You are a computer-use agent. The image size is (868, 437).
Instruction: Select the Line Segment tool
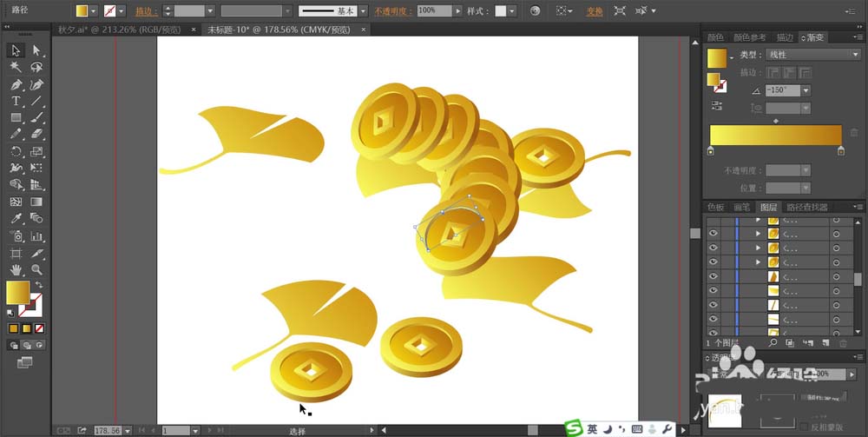(x=36, y=101)
